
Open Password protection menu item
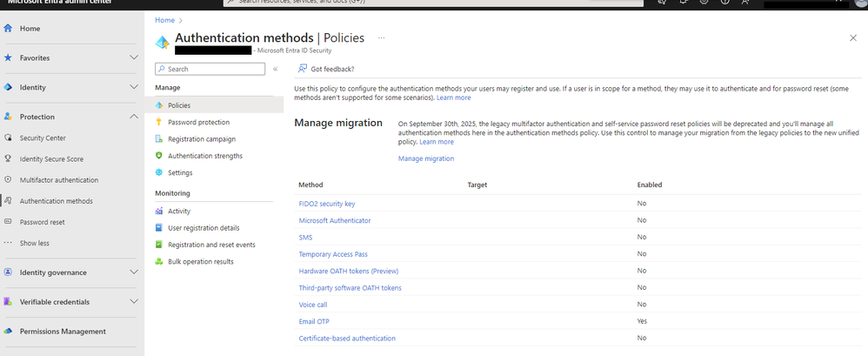pyautogui.click(x=198, y=122)
